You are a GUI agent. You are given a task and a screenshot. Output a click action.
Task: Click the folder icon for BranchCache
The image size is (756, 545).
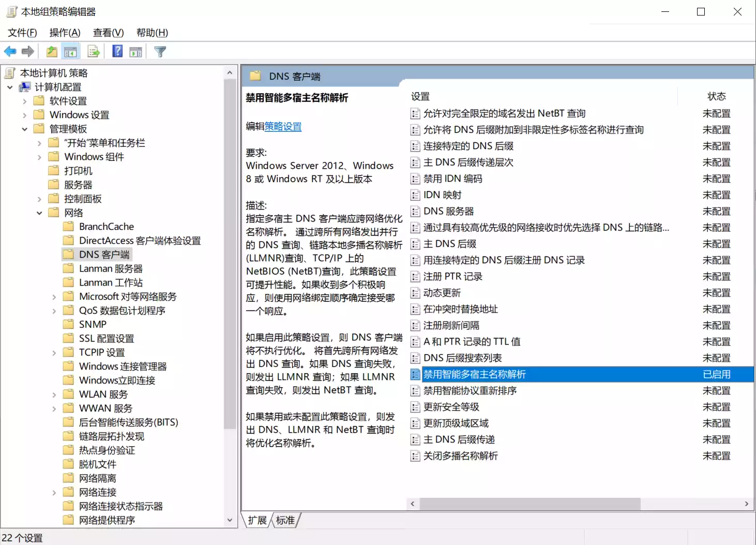click(x=68, y=226)
